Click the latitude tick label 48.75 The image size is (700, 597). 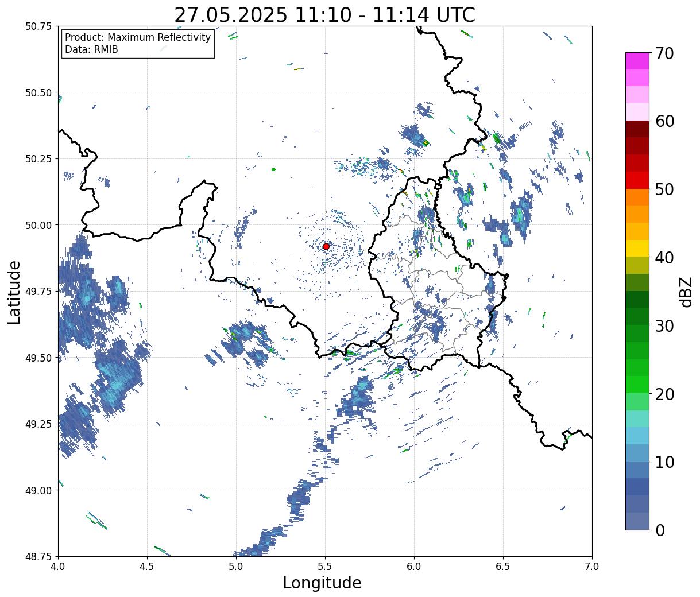pos(38,556)
